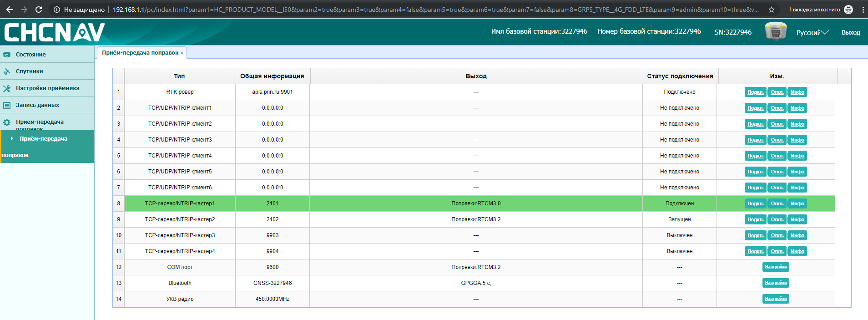Viewport: 868px width, 320px height.
Task: Click the Запущен status of кастер2
Action: click(x=679, y=219)
